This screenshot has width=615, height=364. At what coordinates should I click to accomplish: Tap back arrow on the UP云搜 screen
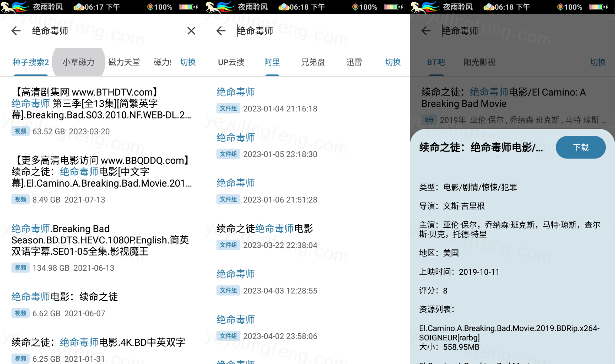[221, 31]
